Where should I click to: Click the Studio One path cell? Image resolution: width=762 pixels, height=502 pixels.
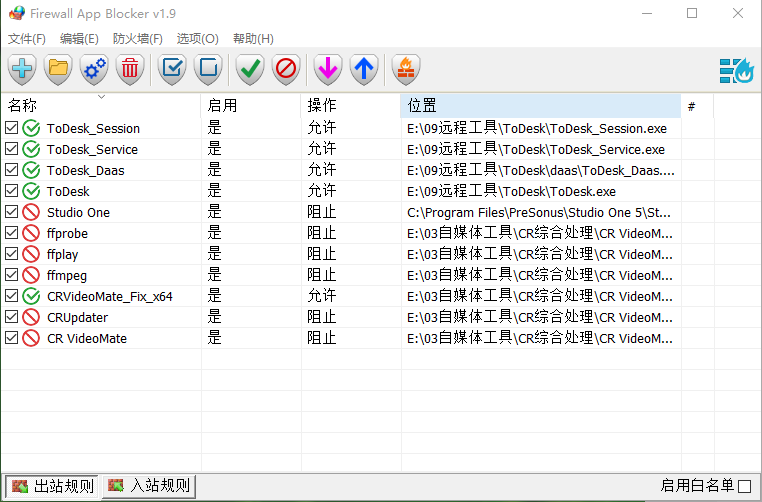tap(539, 212)
